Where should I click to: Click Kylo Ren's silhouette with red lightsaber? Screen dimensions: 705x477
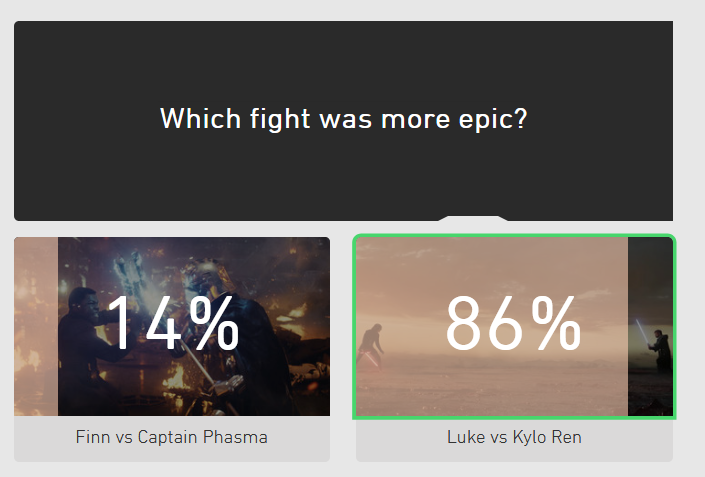coord(373,345)
